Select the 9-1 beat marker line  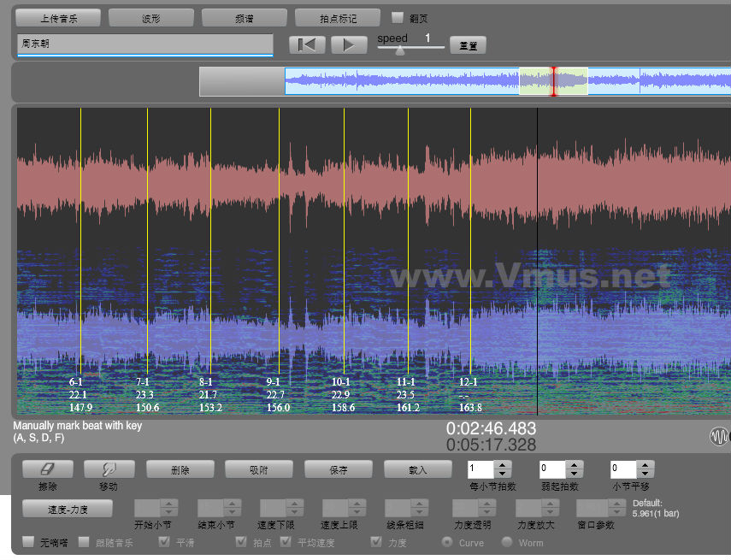279,240
